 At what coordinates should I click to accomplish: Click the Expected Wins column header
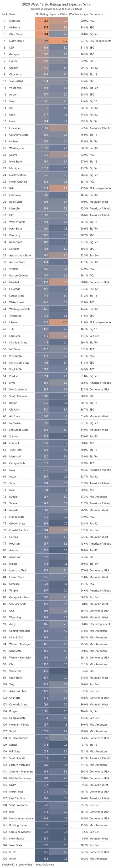click(x=58, y=15)
